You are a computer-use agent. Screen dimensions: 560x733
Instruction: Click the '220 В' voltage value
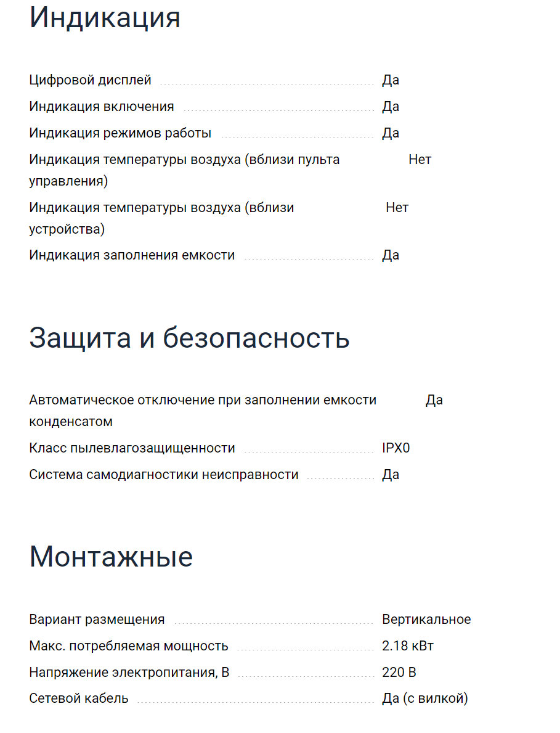tap(399, 672)
